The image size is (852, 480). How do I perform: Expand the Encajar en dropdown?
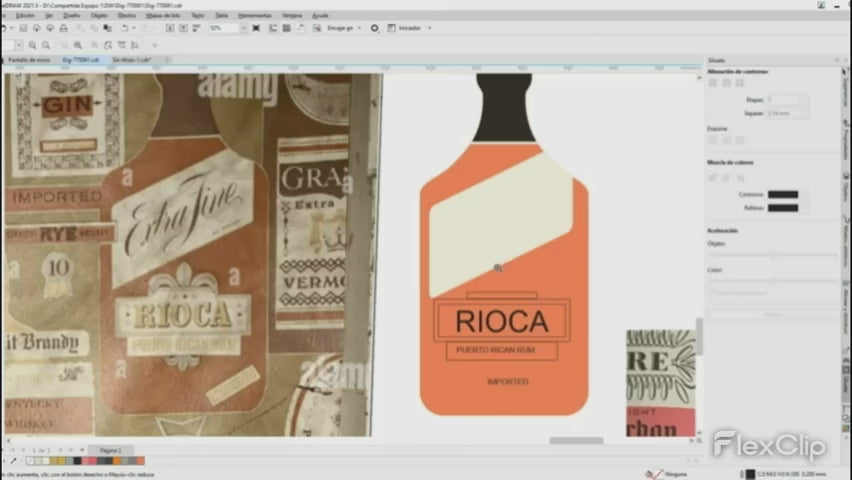click(359, 28)
